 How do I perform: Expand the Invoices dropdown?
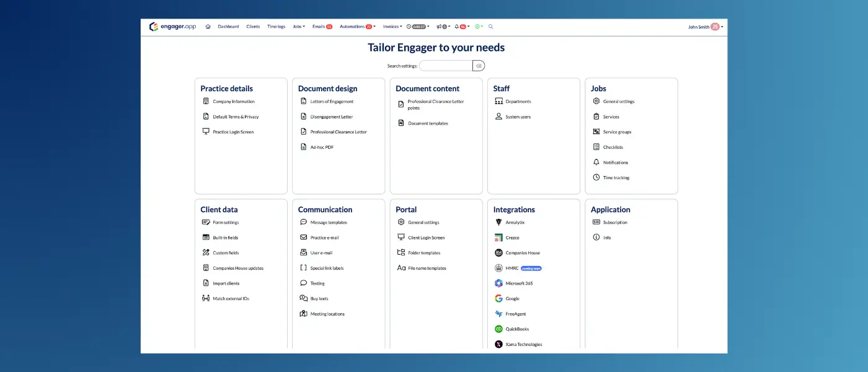tap(392, 27)
